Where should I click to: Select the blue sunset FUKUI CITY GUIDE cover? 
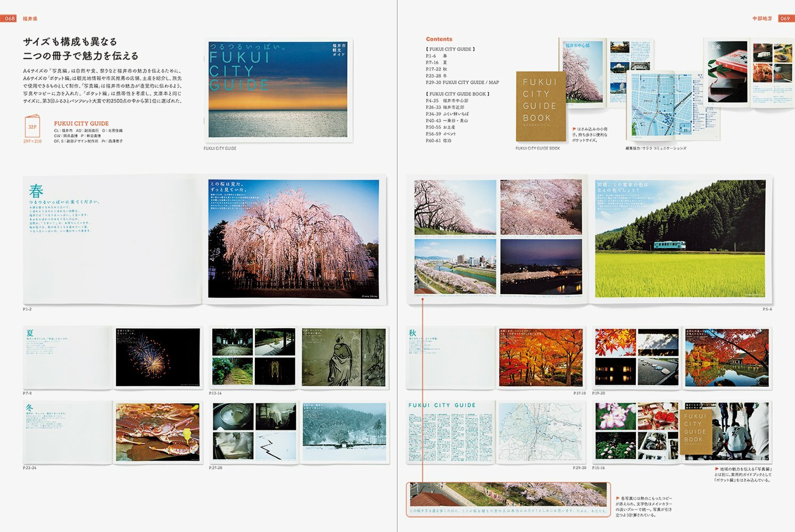pyautogui.click(x=278, y=90)
